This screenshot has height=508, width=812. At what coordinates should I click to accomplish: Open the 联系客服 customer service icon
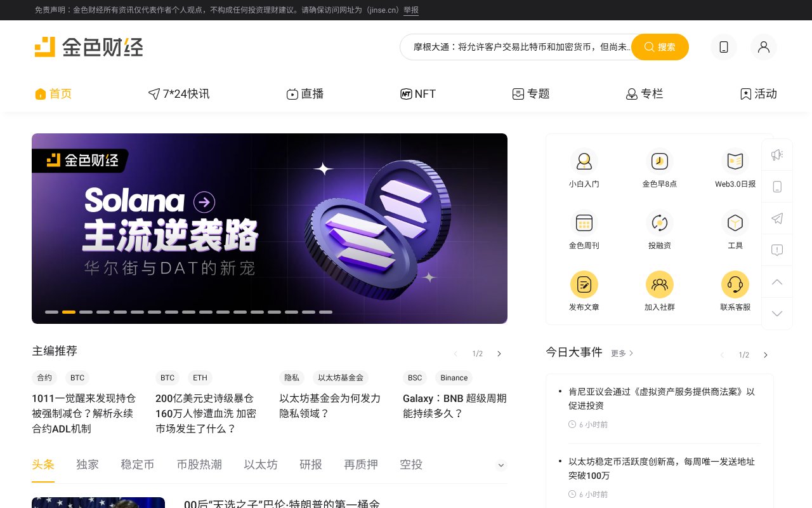[735, 284]
